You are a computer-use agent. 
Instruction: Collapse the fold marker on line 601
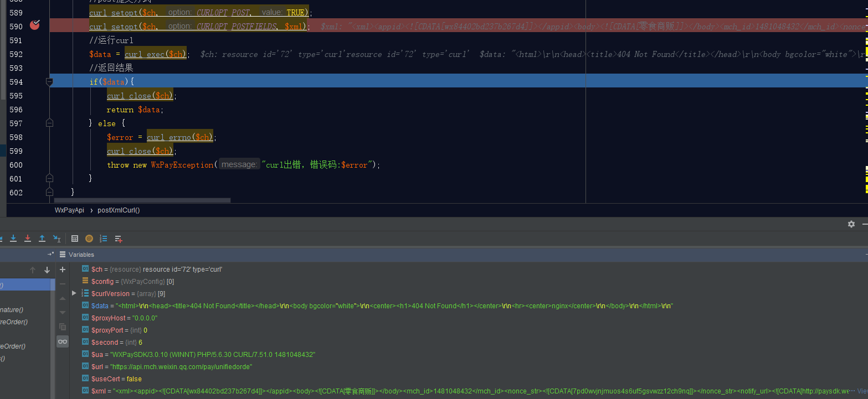[x=49, y=178]
